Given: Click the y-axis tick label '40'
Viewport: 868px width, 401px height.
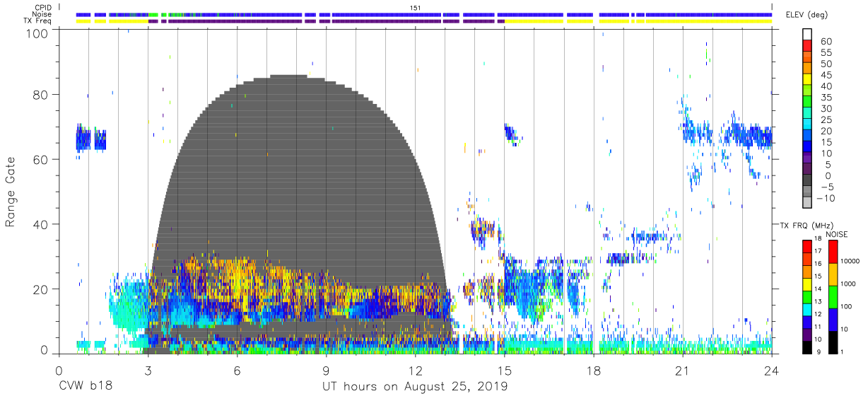Looking at the screenshot, I should click(41, 224).
